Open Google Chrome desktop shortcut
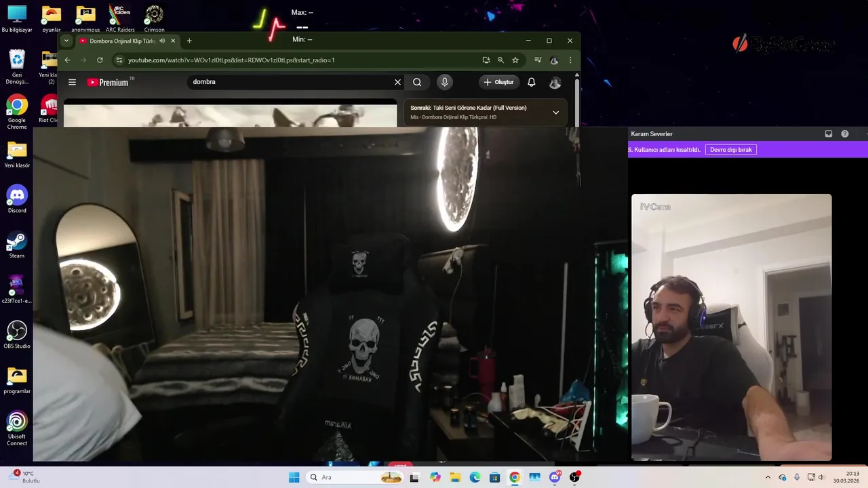Screen dimensions: 868x488 click(x=17, y=113)
